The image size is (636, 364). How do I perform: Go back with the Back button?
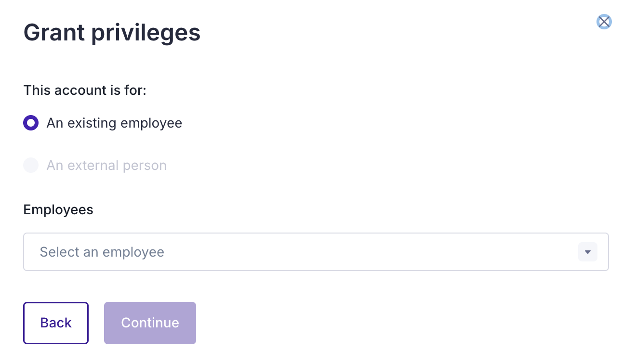pos(56,323)
